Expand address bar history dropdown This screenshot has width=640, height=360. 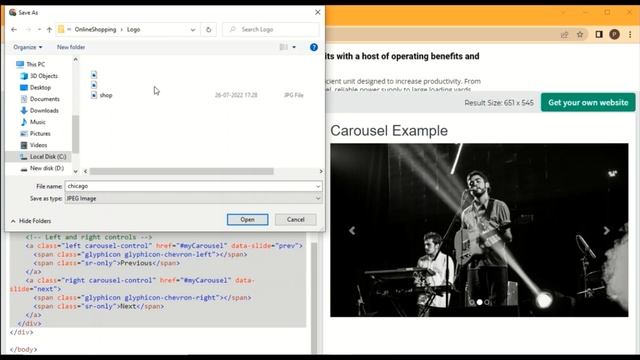pos(193,29)
